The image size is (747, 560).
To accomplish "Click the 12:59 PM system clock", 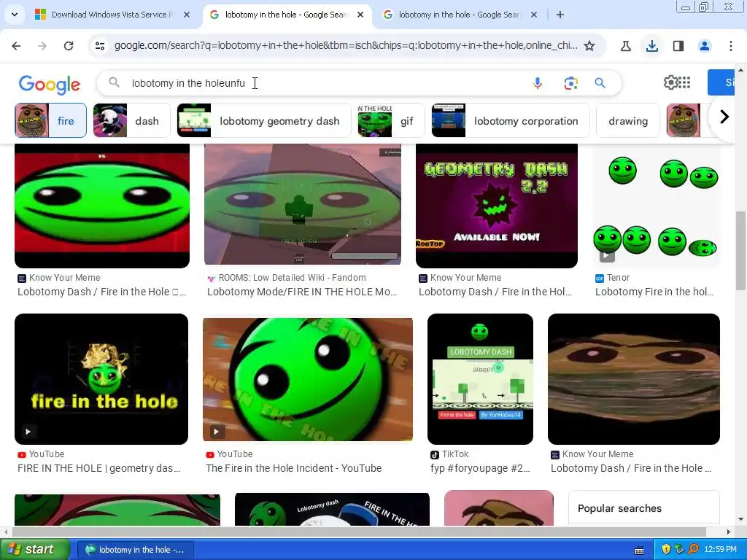I will [720, 550].
